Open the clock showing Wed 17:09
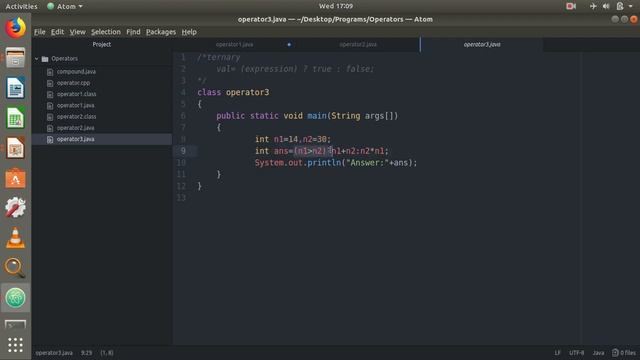Viewport: 640px width, 360px height. click(336, 6)
